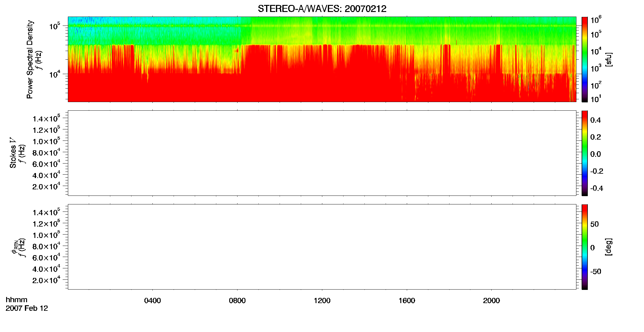This screenshot has height=332, width=644.
Task: Click the 10^3 value on the sfu color bar
Action: pyautogui.click(x=596, y=68)
